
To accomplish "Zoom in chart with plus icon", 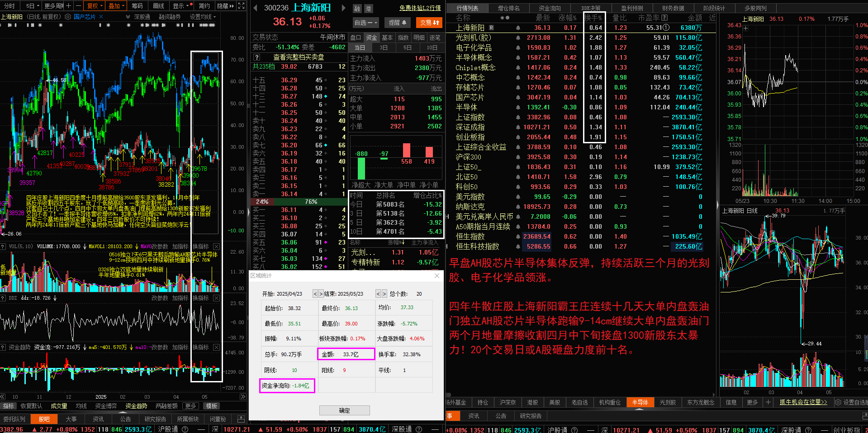I will 68,6.
